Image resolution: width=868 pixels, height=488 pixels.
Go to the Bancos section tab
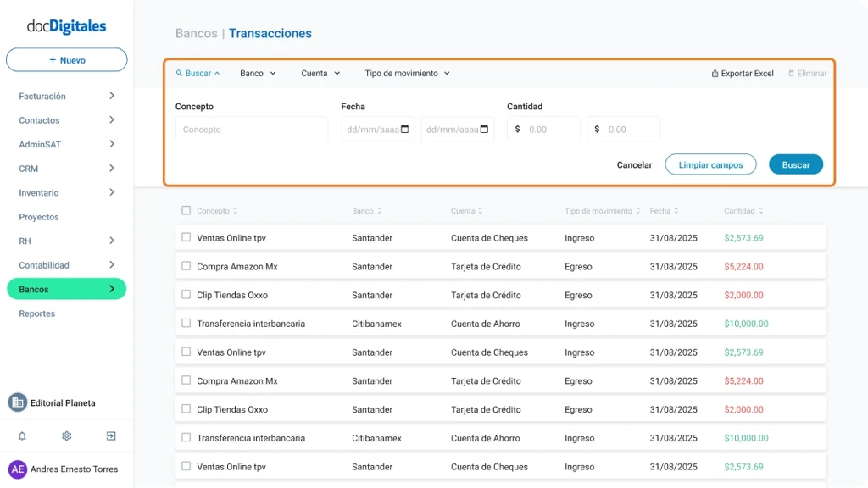[196, 33]
